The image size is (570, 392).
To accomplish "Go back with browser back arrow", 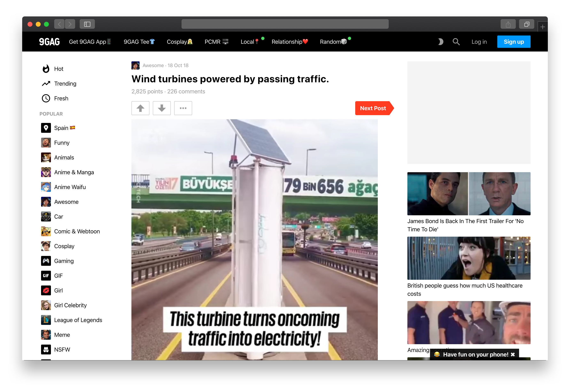I will click(x=59, y=24).
